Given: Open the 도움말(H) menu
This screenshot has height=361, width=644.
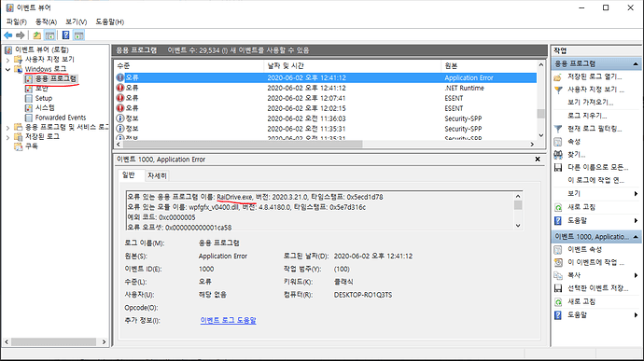Looking at the screenshot, I should [109, 21].
